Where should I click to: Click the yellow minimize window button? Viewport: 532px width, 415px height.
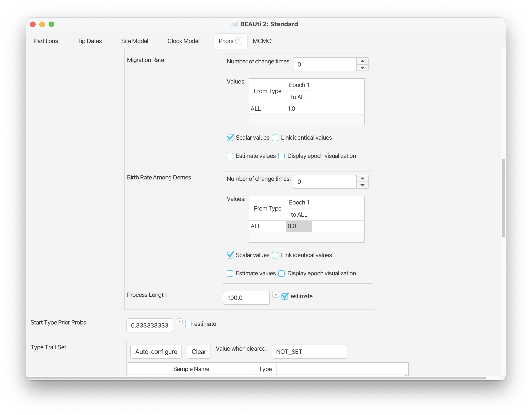pos(42,24)
